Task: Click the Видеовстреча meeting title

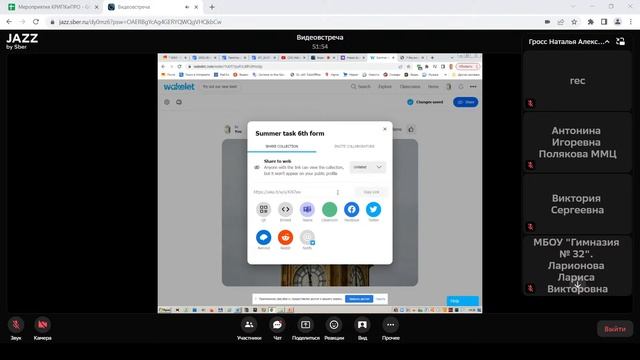Action: tap(320, 38)
